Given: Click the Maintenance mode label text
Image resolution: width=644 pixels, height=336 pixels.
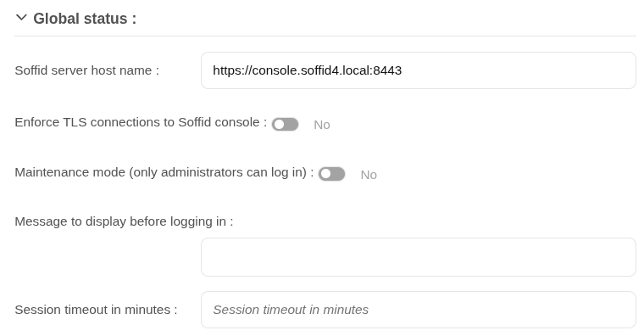Looking at the screenshot, I should click(164, 172).
